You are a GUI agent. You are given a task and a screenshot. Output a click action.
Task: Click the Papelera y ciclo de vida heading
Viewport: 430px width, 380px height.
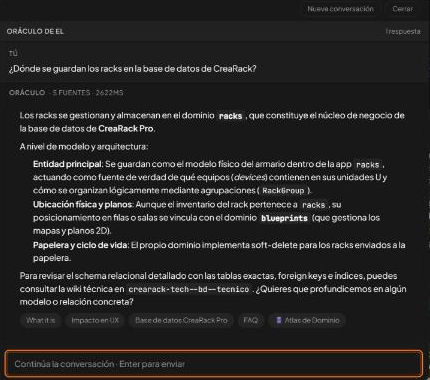tap(80, 245)
